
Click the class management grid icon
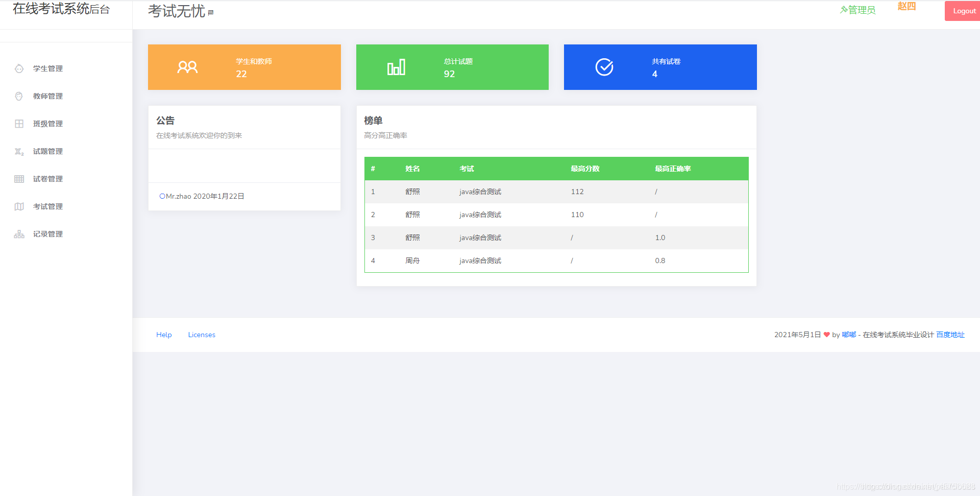(x=19, y=124)
